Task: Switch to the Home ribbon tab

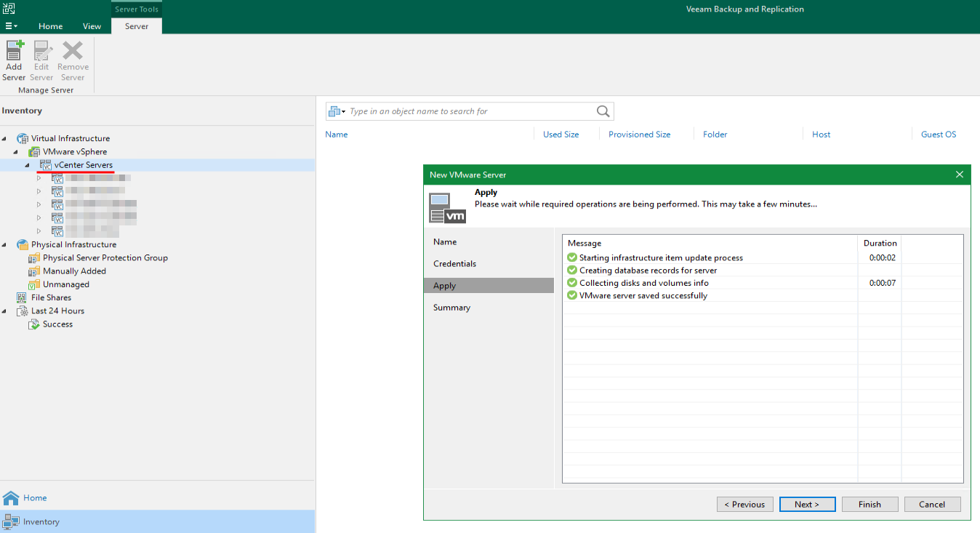Action: [x=51, y=26]
